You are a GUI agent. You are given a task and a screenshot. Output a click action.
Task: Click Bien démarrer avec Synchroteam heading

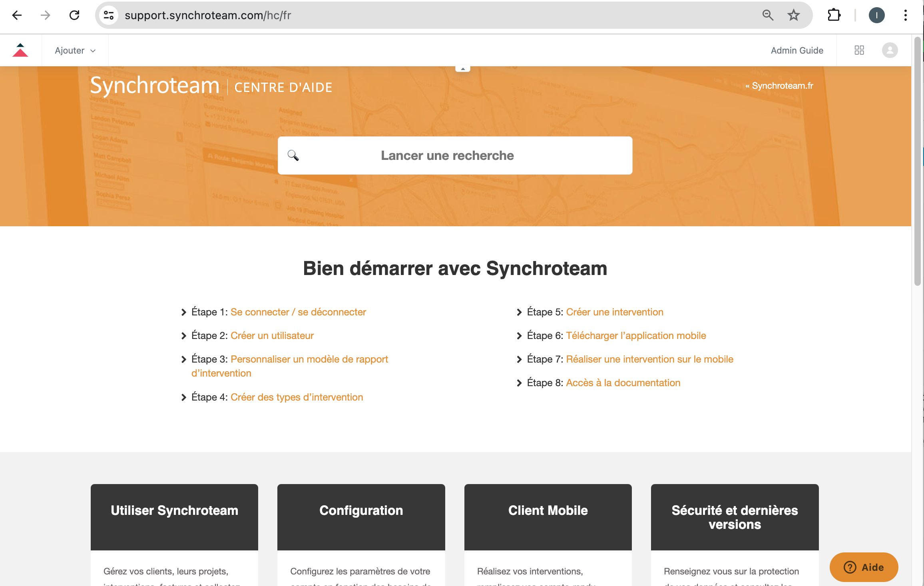click(x=455, y=268)
